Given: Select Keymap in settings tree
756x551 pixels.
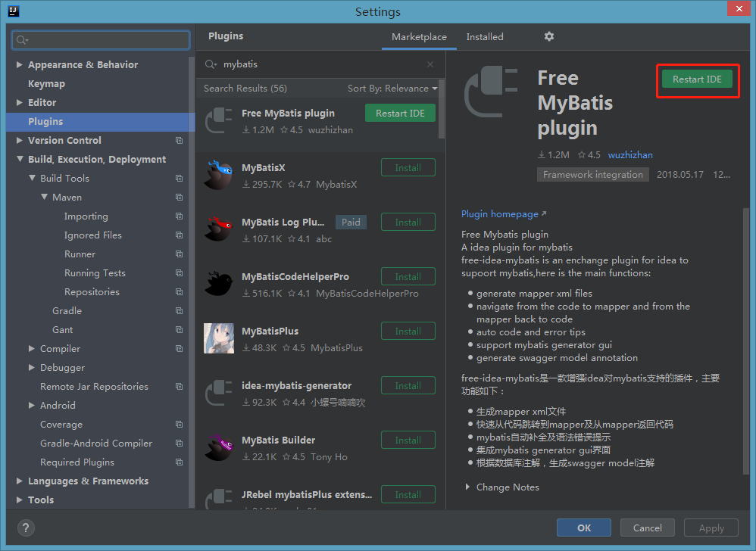Looking at the screenshot, I should (x=46, y=84).
